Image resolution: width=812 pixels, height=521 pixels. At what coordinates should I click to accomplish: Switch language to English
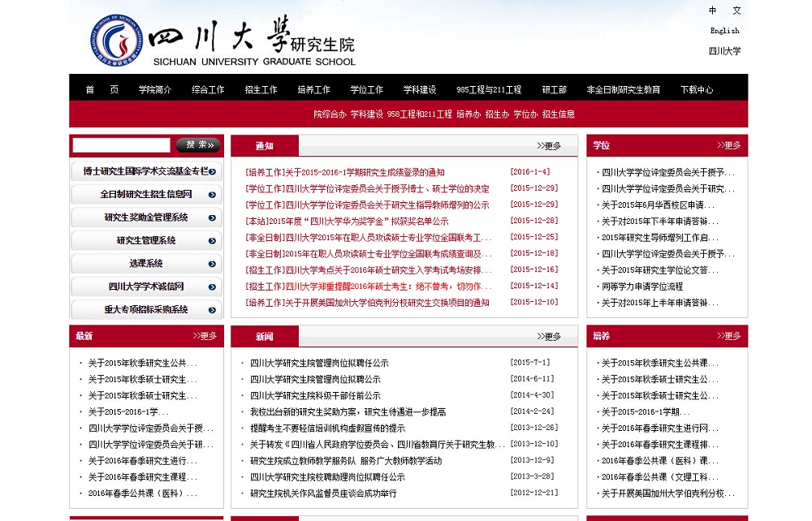725,31
